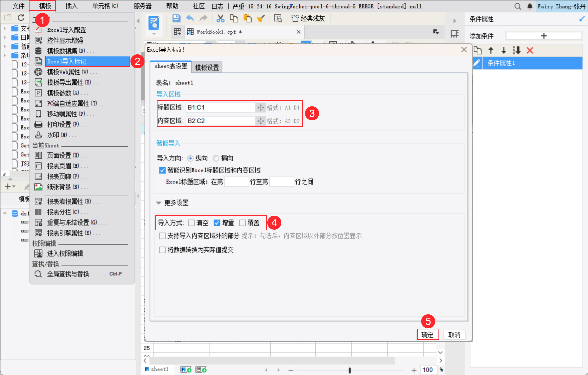Screen dimensions: 588x375
Task: Collapse the ds1 dataset node
Action: [5, 213]
